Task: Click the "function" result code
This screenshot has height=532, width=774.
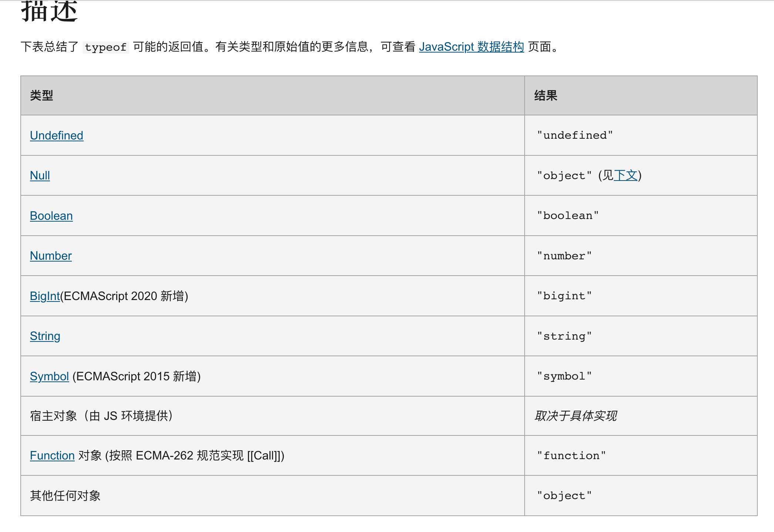Action: [571, 455]
